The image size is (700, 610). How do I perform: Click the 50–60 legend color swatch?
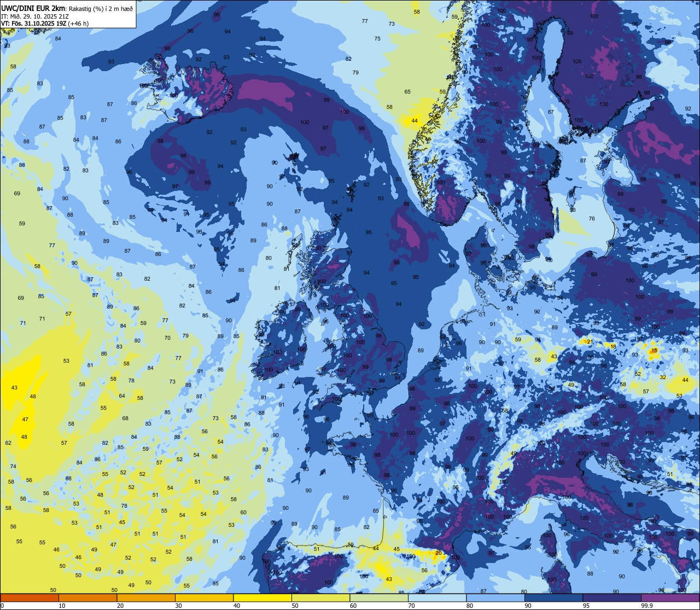tap(320, 597)
